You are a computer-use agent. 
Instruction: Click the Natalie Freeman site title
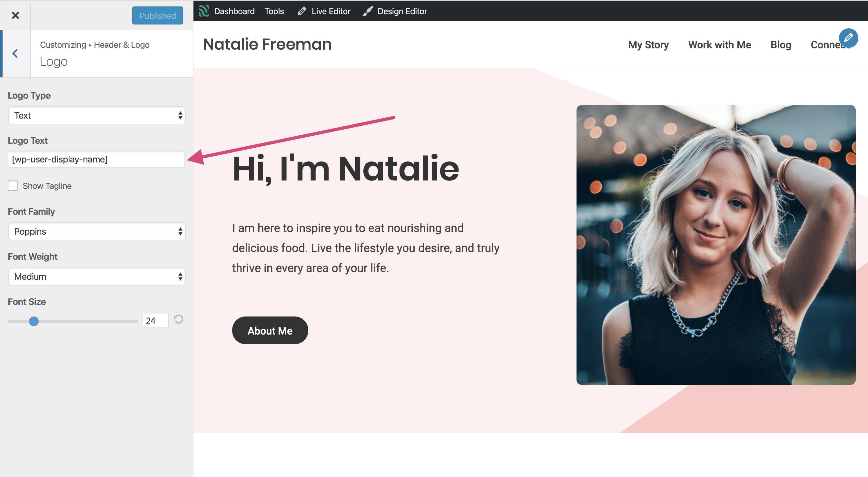[267, 44]
